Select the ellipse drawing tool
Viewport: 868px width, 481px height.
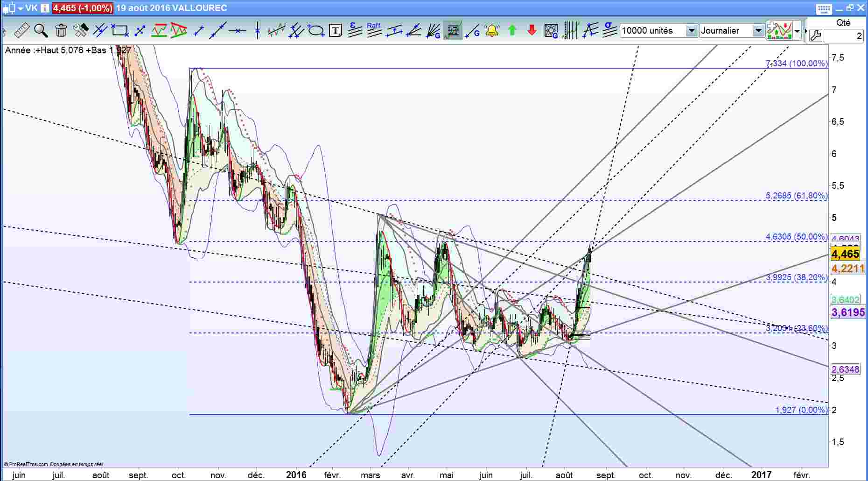tap(316, 31)
